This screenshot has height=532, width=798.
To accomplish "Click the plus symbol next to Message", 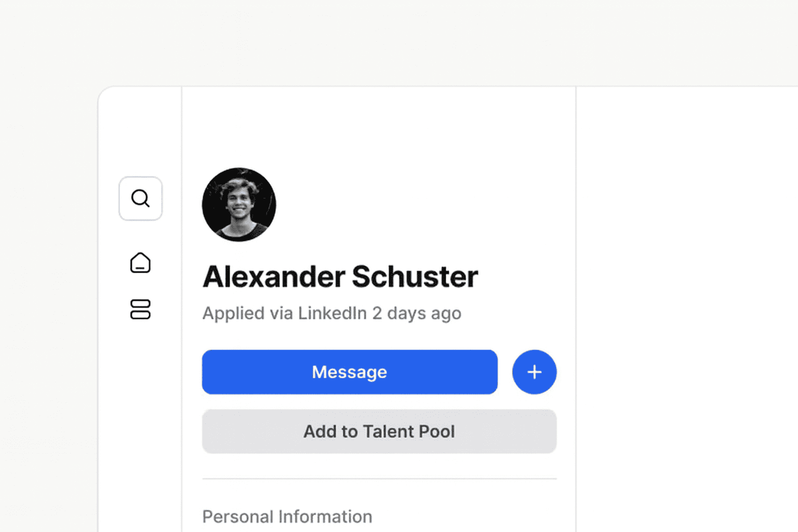I will pos(534,372).
